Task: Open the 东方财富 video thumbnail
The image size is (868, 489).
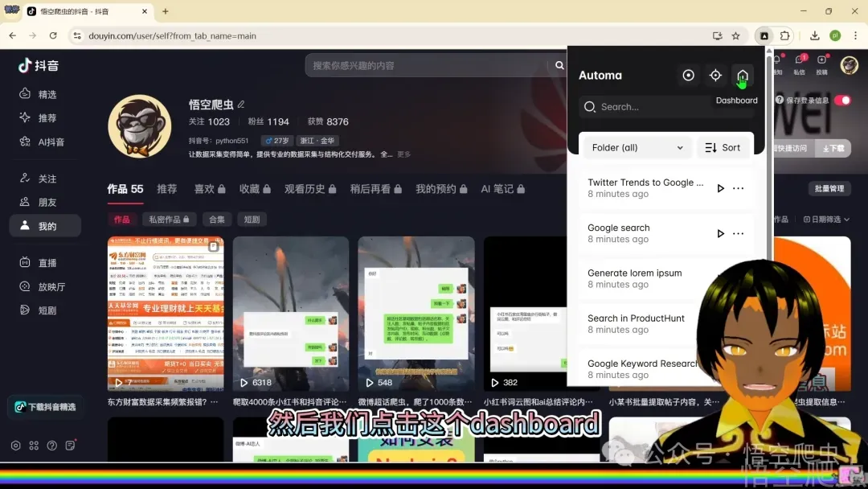Action: (x=166, y=312)
